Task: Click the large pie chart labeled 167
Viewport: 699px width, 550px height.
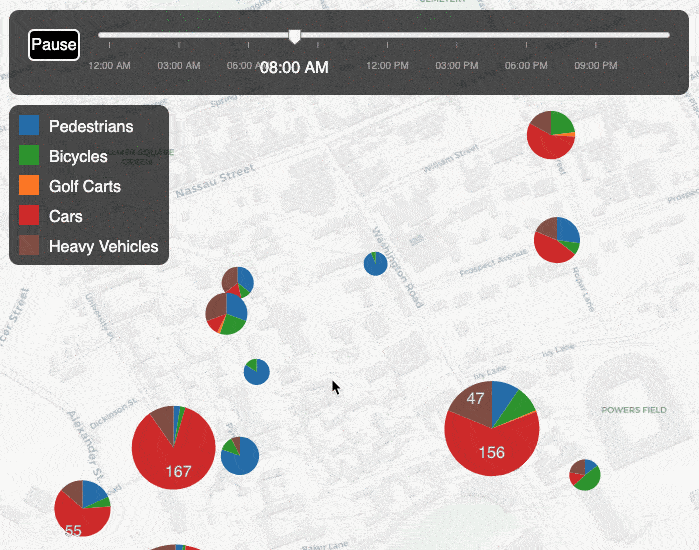Action: point(173,447)
